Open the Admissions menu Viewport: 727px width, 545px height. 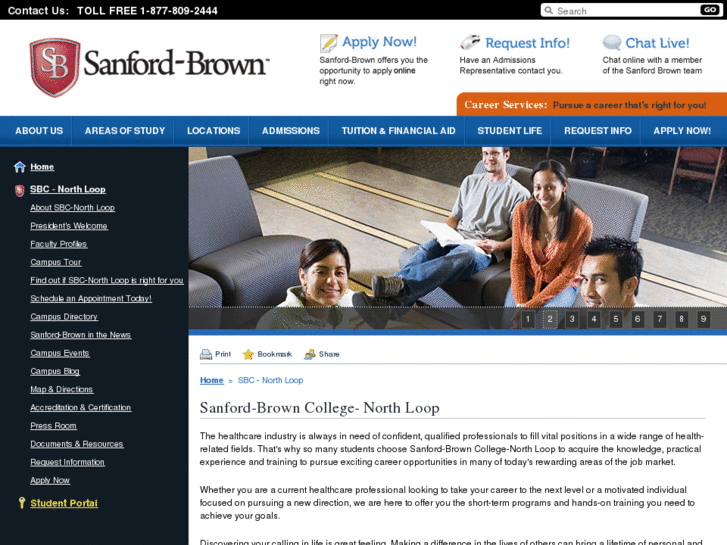[291, 131]
